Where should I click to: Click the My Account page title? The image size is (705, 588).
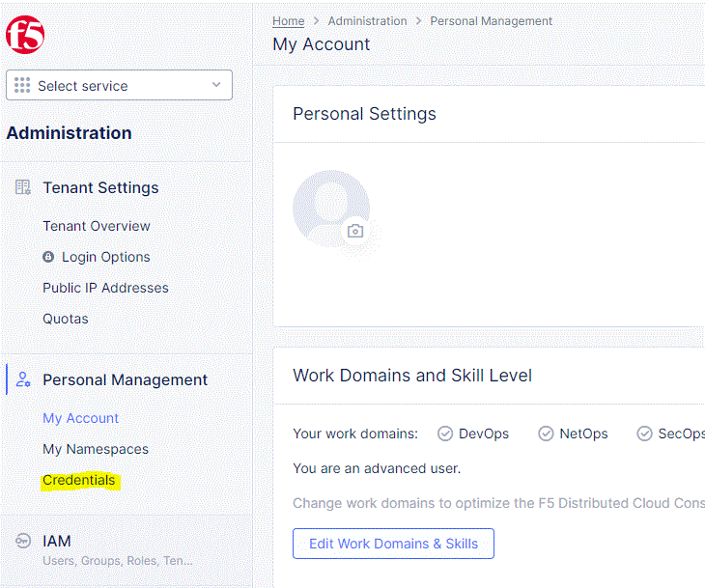point(321,44)
